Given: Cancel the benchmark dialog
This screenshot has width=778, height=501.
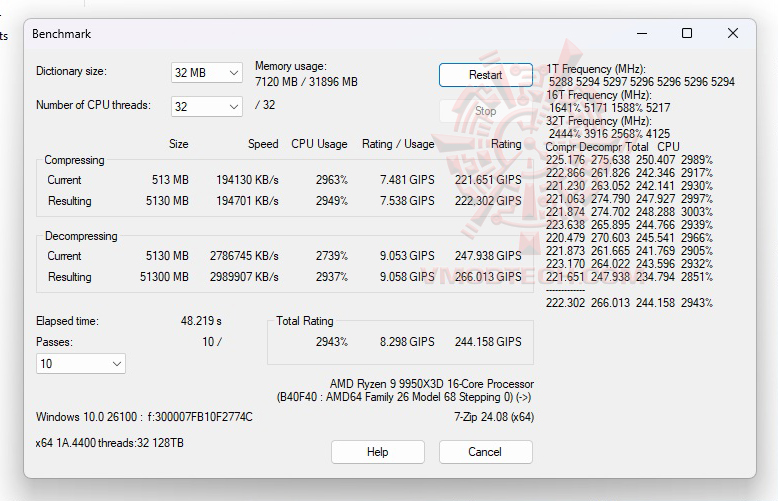Looking at the screenshot, I should point(485,452).
